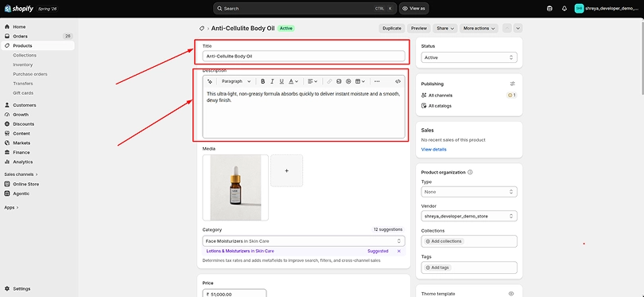Open Markets in sidebar
The height and width of the screenshot is (297, 644).
[x=21, y=143]
